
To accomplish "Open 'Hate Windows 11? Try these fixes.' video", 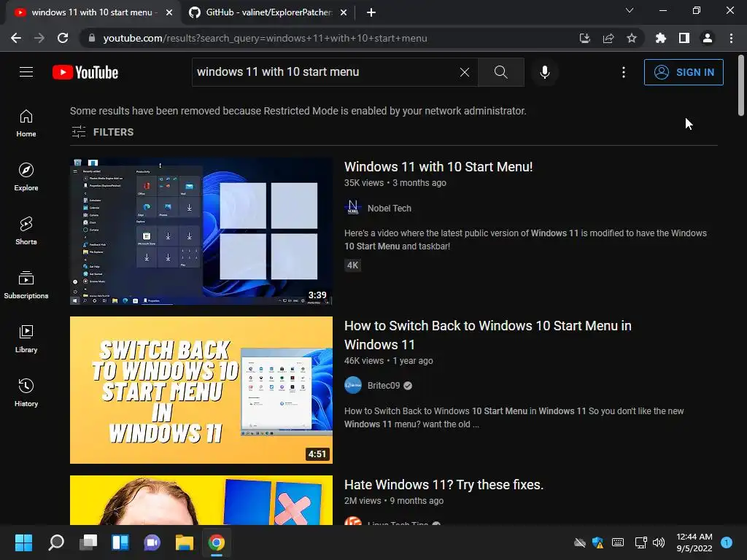I will (x=444, y=485).
